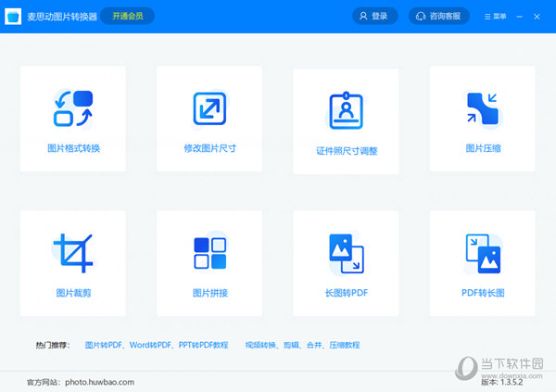
Task: Select the 修改图片尺寸 resize image icon
Action: [209, 108]
